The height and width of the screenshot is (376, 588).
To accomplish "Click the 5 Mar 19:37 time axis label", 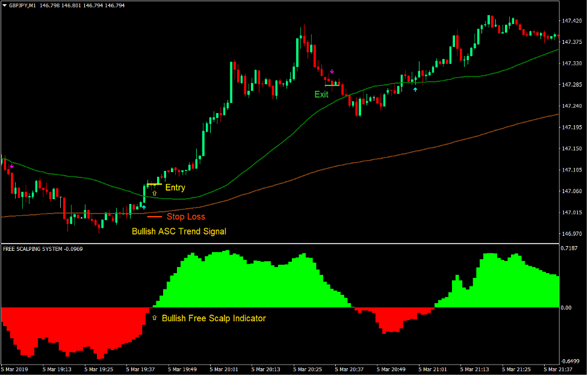I will click(141, 369).
